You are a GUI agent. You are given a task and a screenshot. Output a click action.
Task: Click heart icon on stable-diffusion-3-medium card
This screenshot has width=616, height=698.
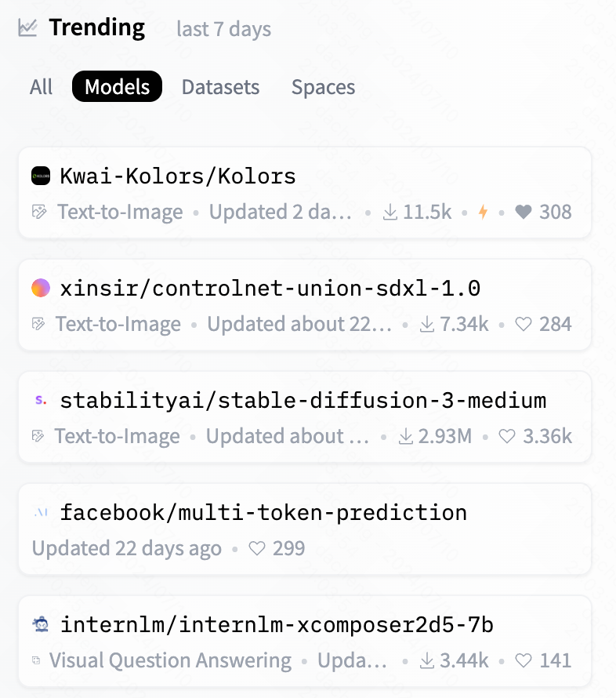pyautogui.click(x=507, y=436)
